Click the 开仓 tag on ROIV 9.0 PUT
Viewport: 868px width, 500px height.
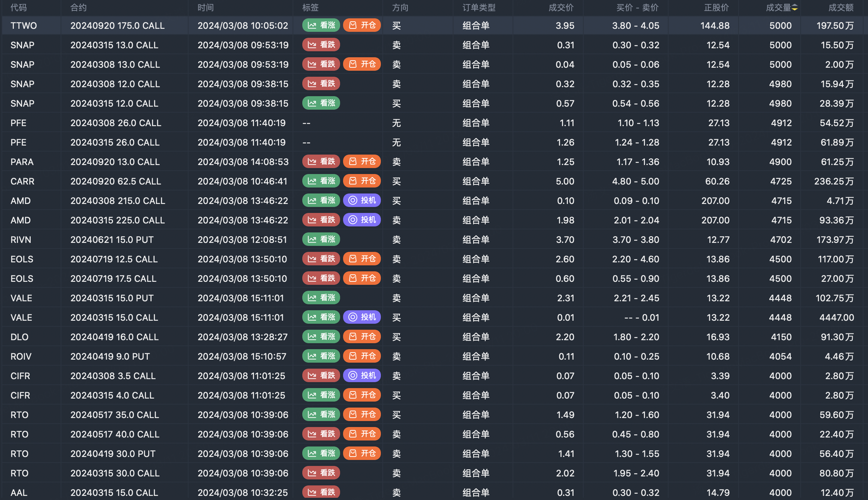tap(362, 356)
